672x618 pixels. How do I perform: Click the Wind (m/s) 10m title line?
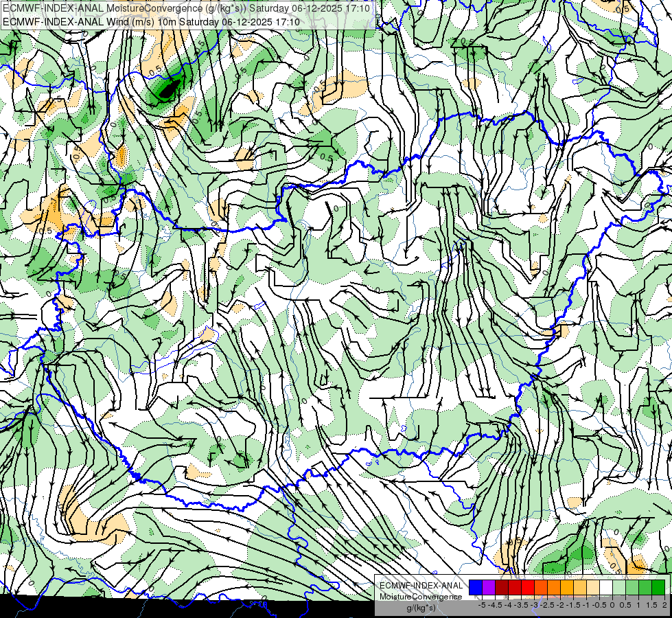coord(151,21)
